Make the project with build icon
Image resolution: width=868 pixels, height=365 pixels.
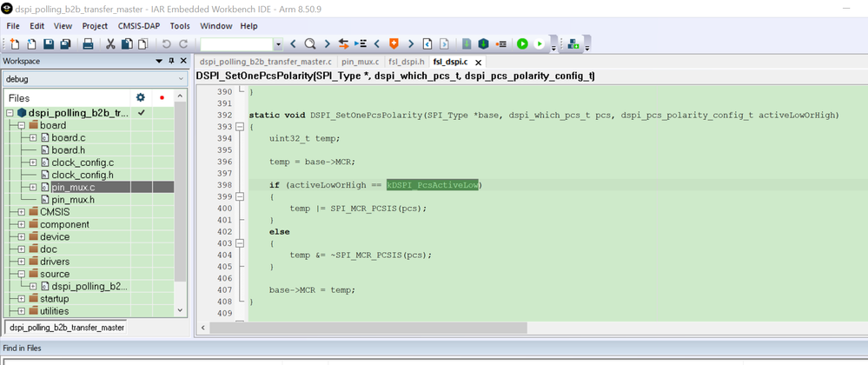[x=483, y=43]
